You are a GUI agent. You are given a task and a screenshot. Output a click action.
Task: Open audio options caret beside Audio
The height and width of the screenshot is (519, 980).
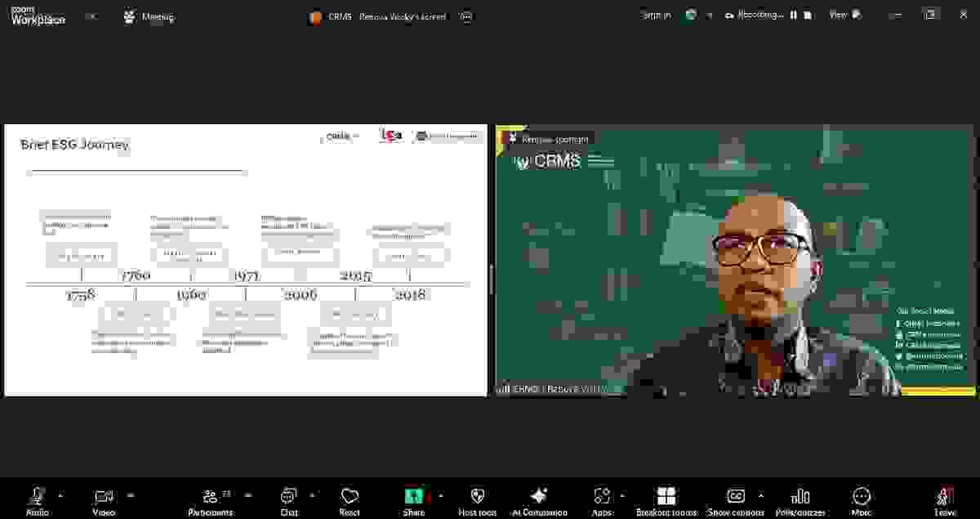point(60,494)
